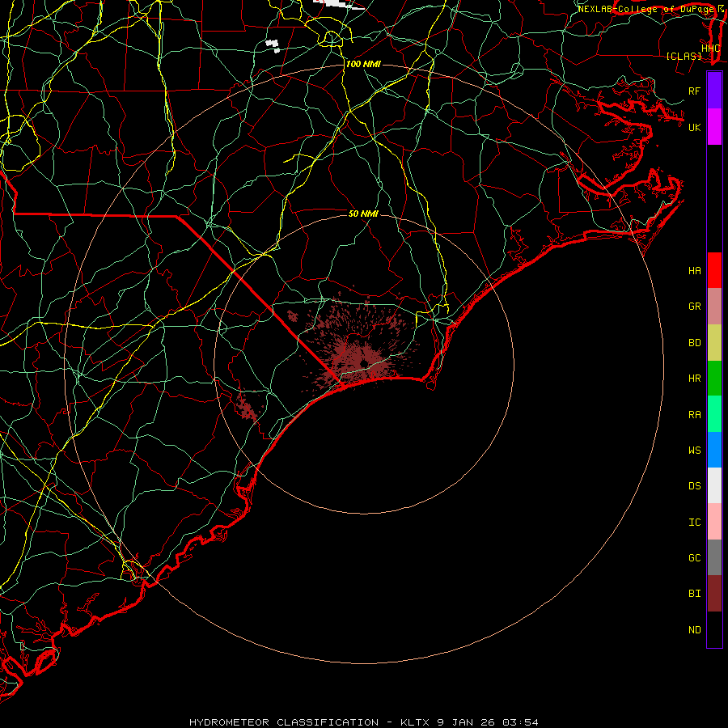Image resolution: width=728 pixels, height=728 pixels.
Task: Click the UK legend label
Action: (x=694, y=127)
